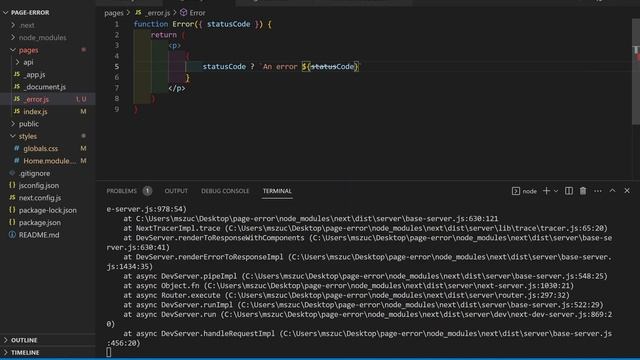Screen dimensions: 640x360
Task: Place cursor on statusCode parameter in line 1
Action: [x=229, y=24]
